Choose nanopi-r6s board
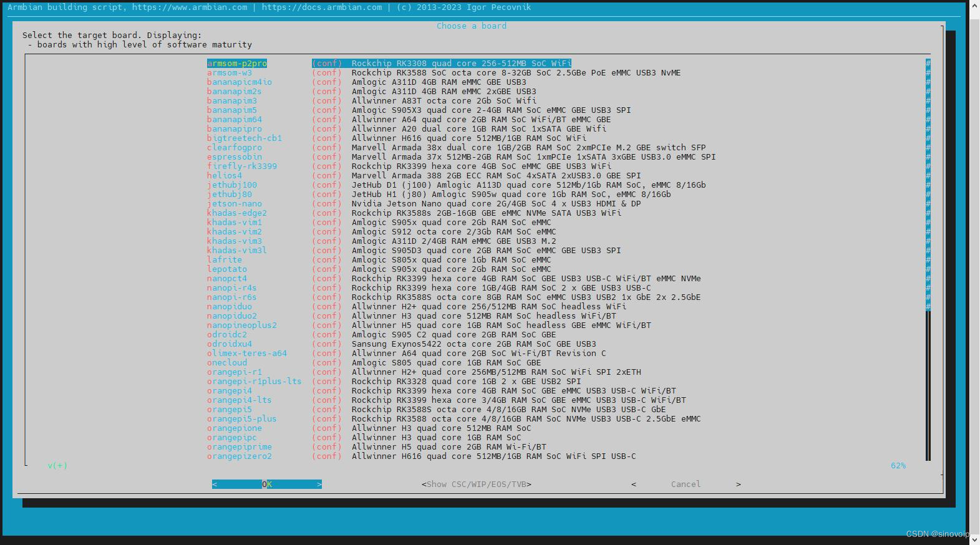Screen dimensions: 980x545 (x=454, y=297)
